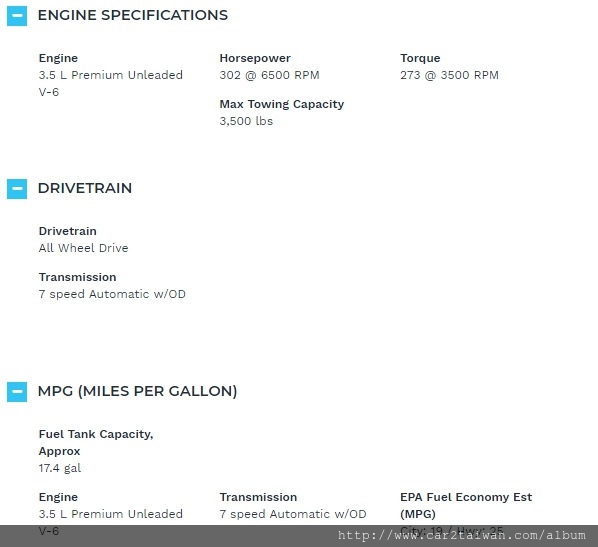Viewport: 598px width, 547px height.
Task: Collapse the Engine Specifications section
Action: [x=17, y=16]
